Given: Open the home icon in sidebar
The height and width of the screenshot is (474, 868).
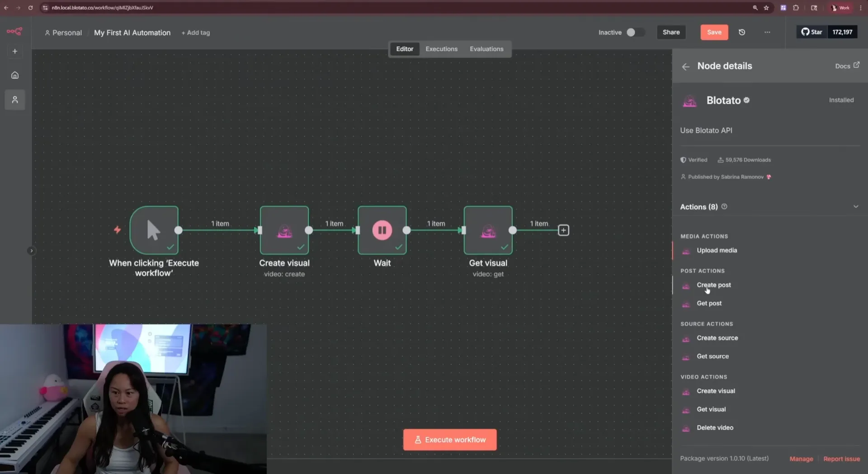Looking at the screenshot, I should point(15,75).
